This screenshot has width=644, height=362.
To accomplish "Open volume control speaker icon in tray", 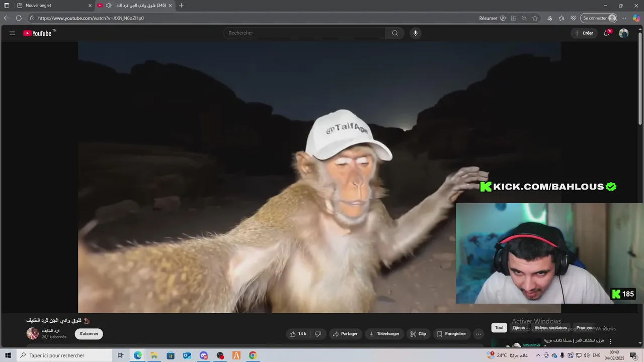I will [587, 355].
